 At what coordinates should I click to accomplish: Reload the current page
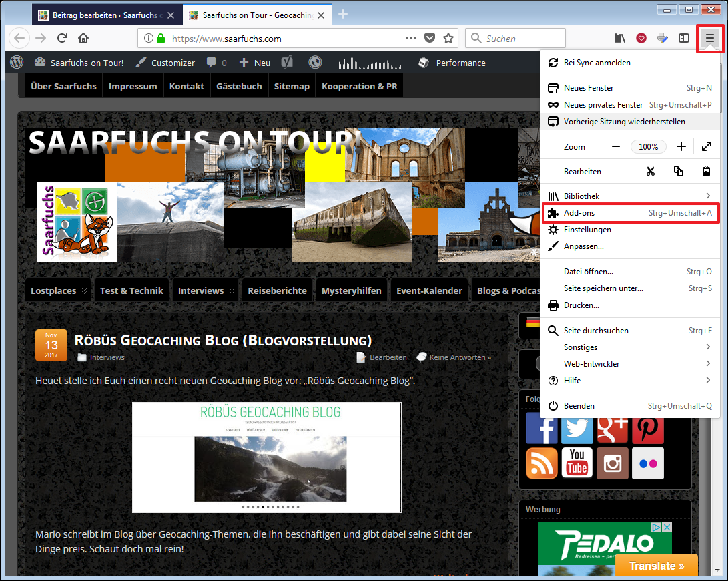pyautogui.click(x=62, y=39)
